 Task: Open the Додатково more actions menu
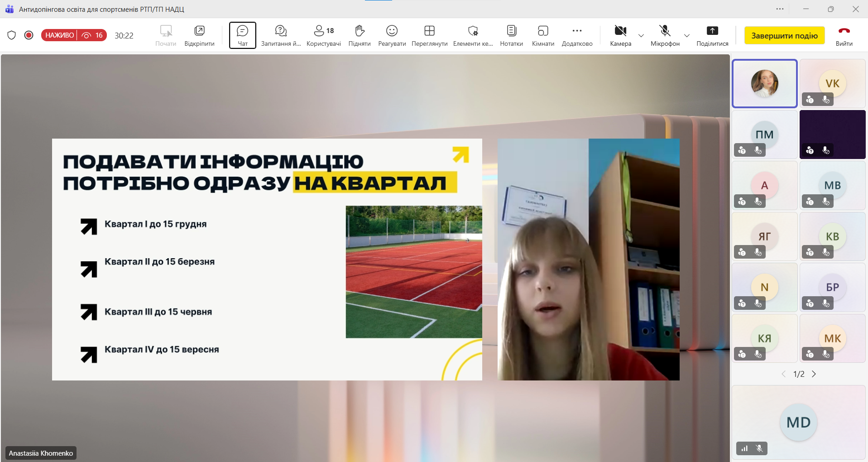[577, 35]
